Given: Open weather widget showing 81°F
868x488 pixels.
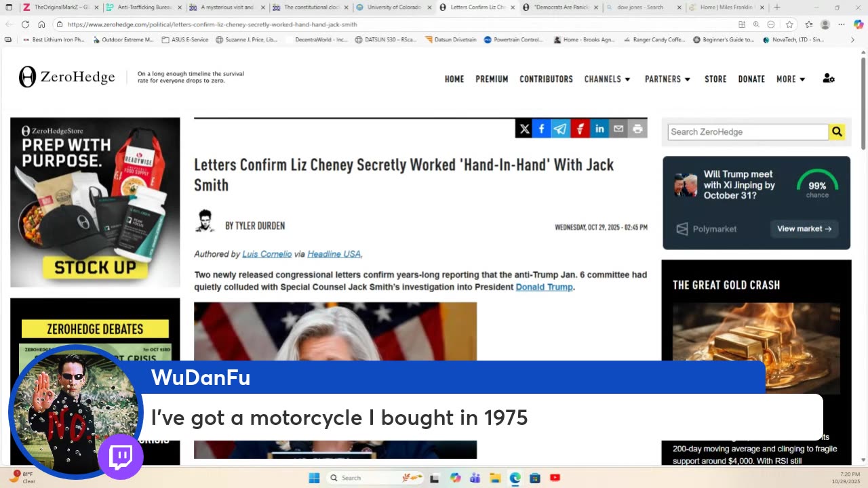Looking at the screenshot, I should 24,477.
